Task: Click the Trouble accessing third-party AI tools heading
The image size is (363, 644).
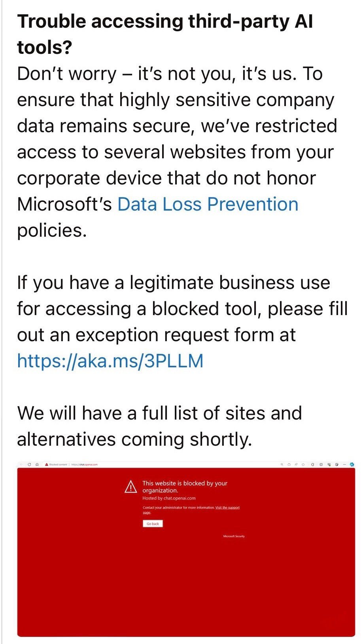Action: point(165,34)
